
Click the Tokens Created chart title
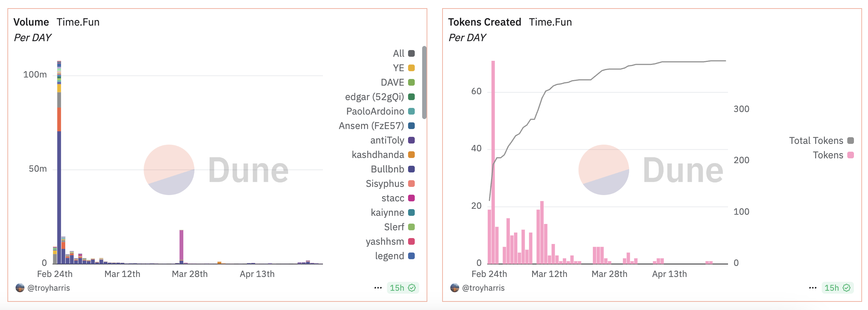pos(484,22)
